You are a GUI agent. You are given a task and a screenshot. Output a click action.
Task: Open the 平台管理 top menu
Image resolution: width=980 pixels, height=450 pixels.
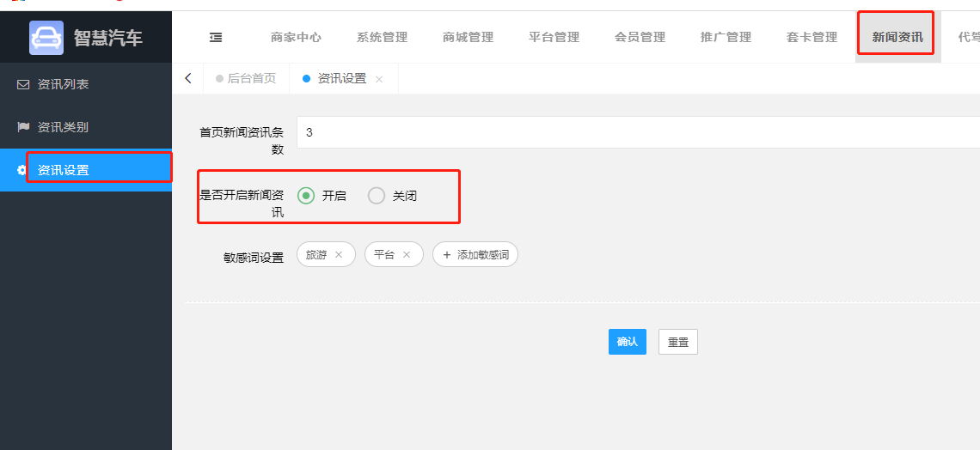554,38
